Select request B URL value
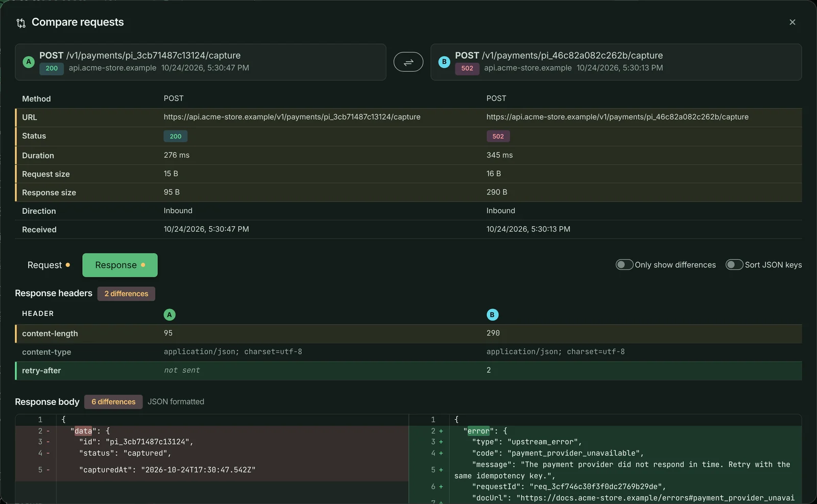Image resolution: width=817 pixels, height=504 pixels. [x=617, y=117]
